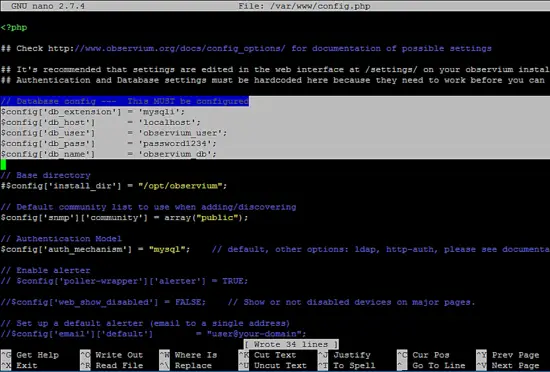Click the web_show_disabled FALSE line

(238, 302)
